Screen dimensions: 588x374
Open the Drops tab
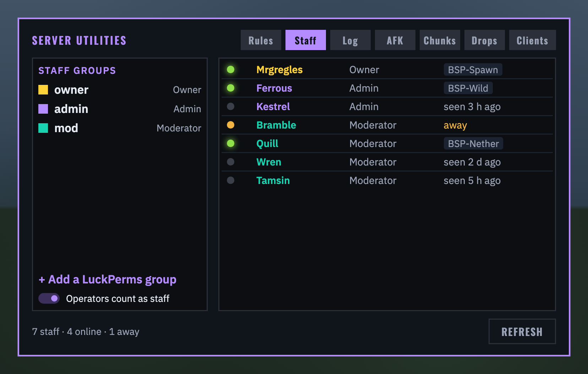point(484,40)
